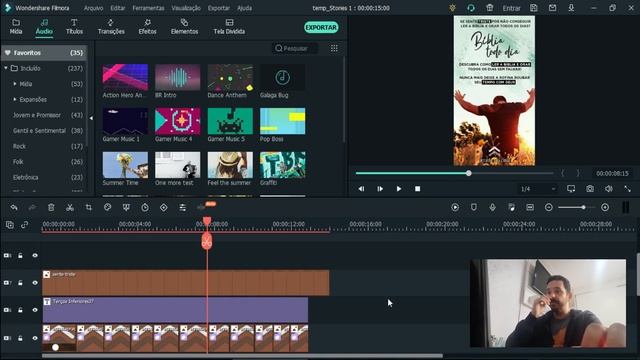Collapse the left library panel arrow
The image size is (640, 360).
[91, 118]
